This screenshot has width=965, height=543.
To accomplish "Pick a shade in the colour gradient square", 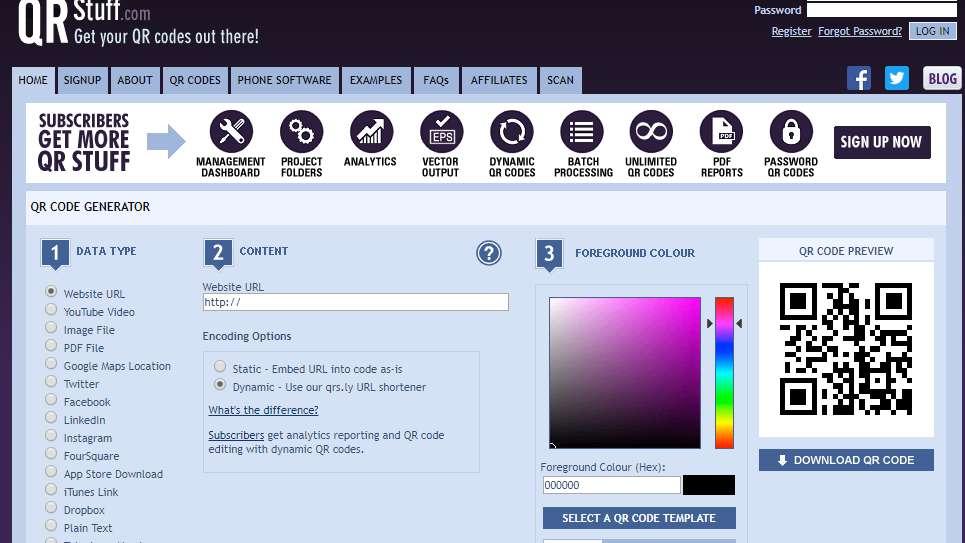I will [x=625, y=373].
